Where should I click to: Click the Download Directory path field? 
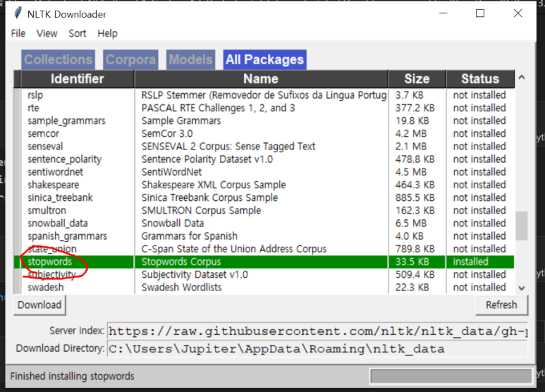317,348
